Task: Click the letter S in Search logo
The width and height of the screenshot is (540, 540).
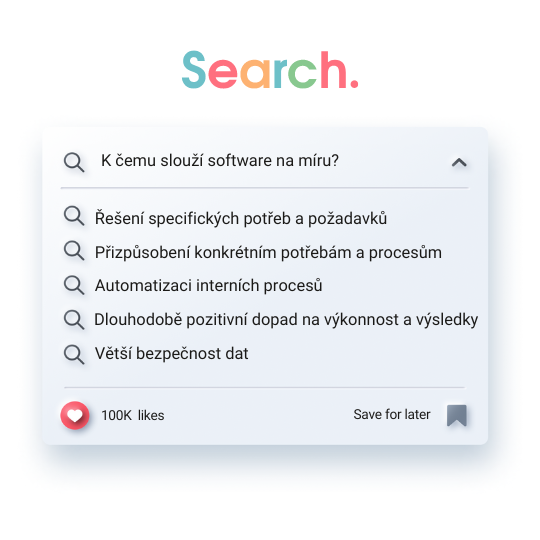Action: (194, 70)
